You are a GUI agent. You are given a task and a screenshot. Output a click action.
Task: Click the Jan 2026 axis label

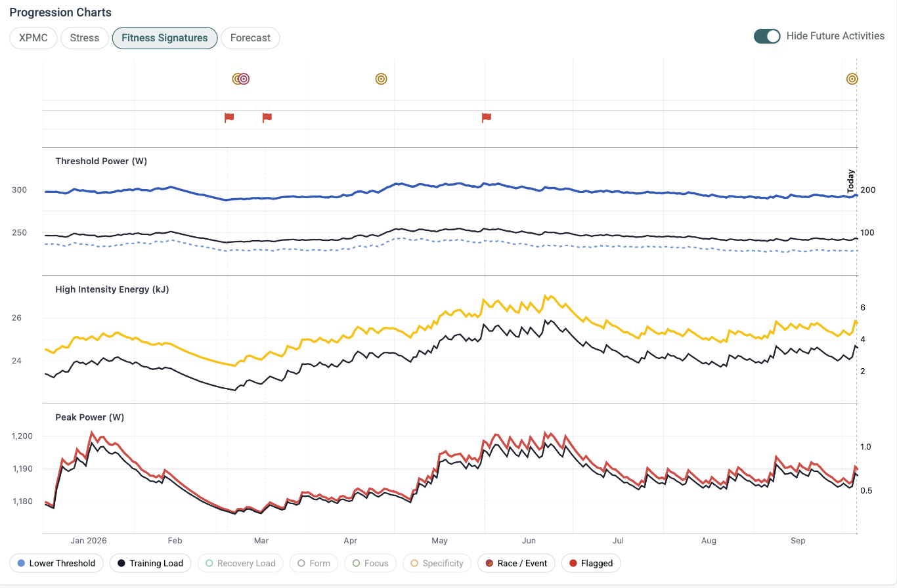pos(89,541)
